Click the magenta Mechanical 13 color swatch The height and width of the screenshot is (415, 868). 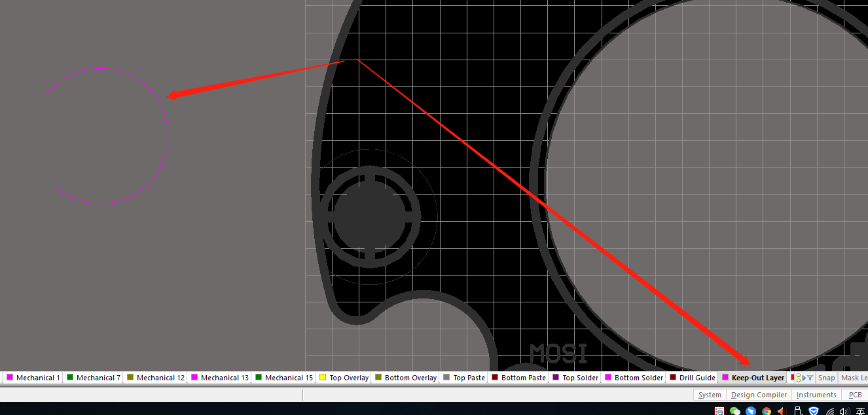[x=194, y=378]
